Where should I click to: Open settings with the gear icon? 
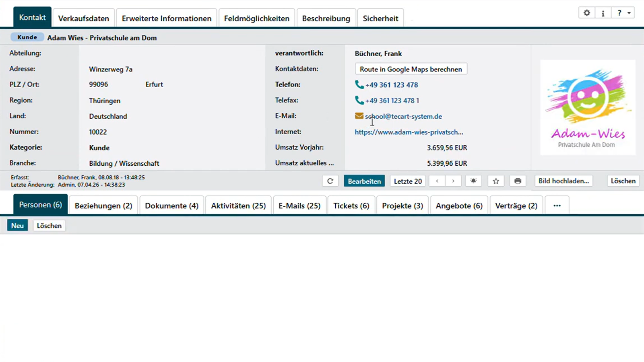587,13
